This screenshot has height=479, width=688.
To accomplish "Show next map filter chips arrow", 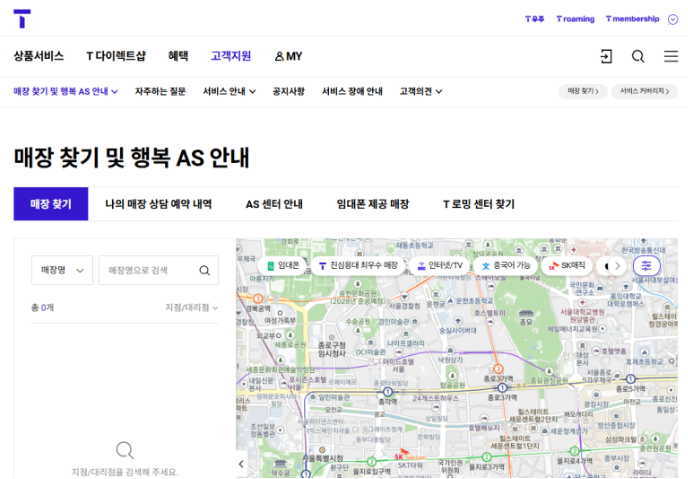I will 617,266.
